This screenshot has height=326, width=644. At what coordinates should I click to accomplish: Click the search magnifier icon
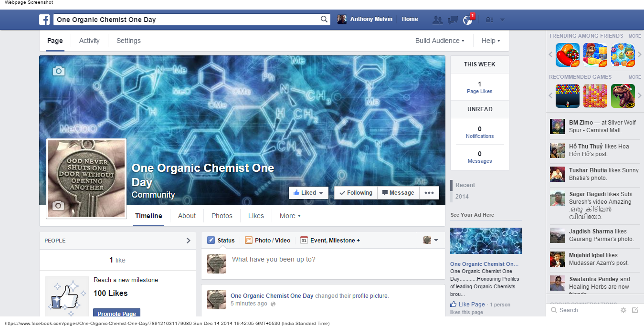tap(324, 20)
